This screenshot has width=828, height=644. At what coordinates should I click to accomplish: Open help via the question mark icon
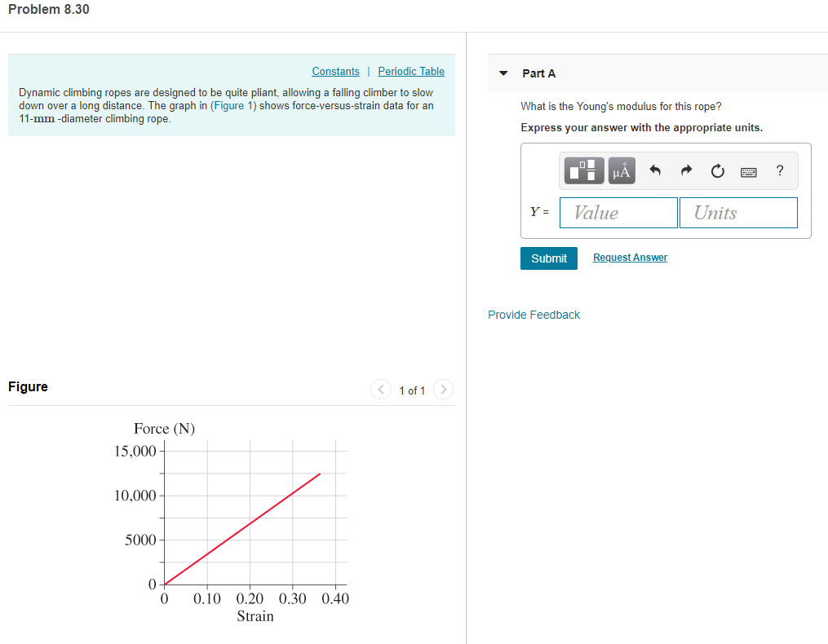[x=779, y=170]
